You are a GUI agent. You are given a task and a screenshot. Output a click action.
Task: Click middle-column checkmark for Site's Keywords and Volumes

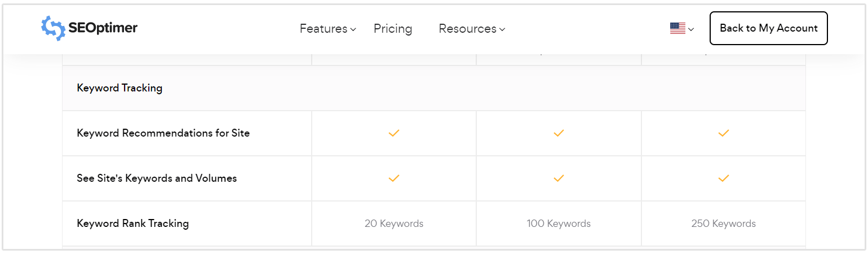559,178
